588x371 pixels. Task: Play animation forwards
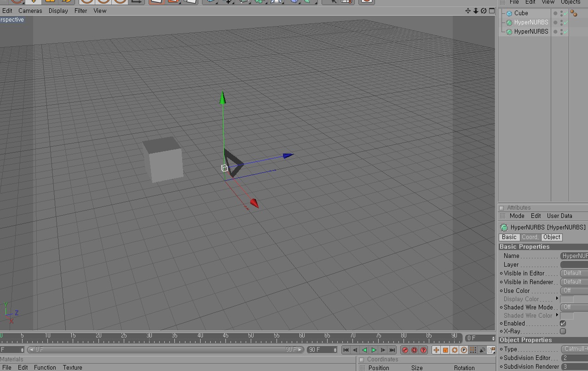(374, 350)
